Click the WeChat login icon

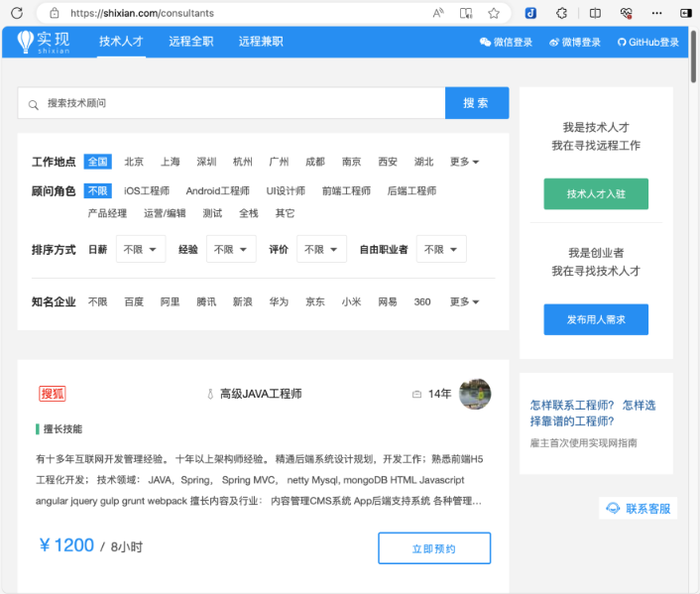(x=485, y=43)
